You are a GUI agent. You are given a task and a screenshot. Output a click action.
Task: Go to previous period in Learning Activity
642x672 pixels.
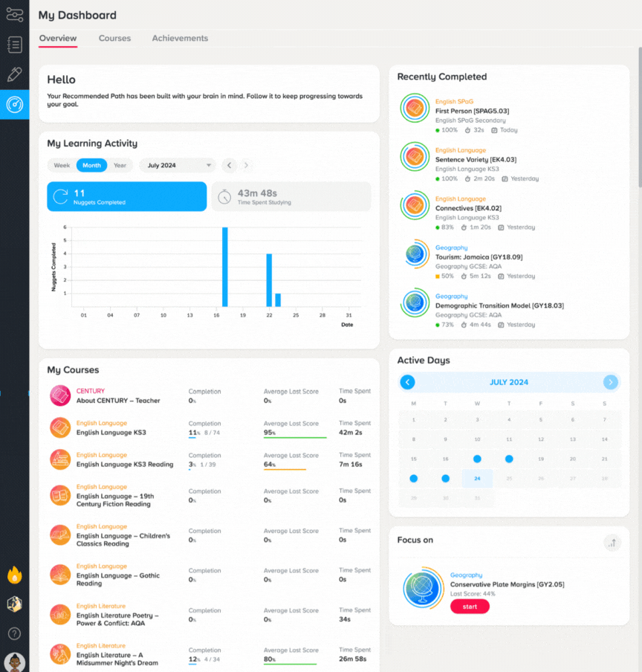pyautogui.click(x=229, y=166)
